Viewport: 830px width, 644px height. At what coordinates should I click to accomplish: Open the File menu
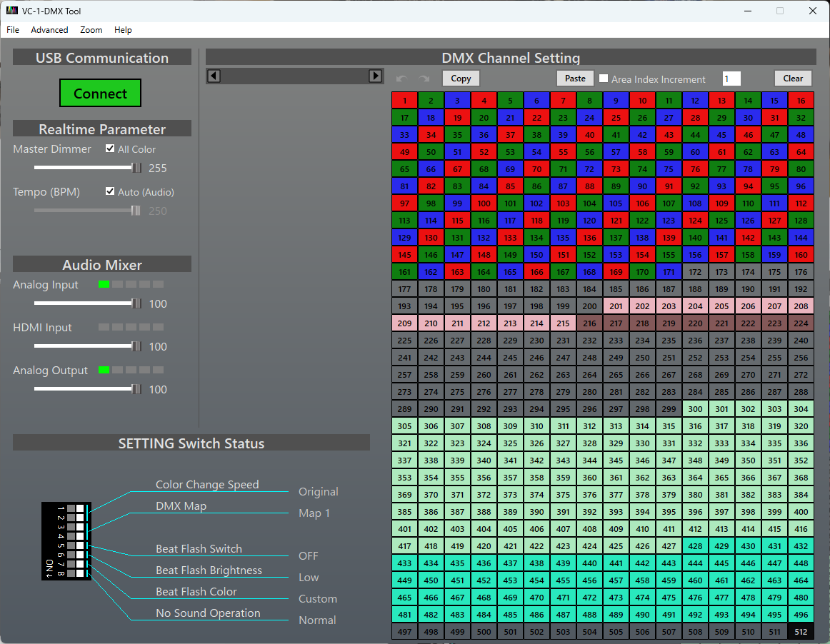click(12, 30)
